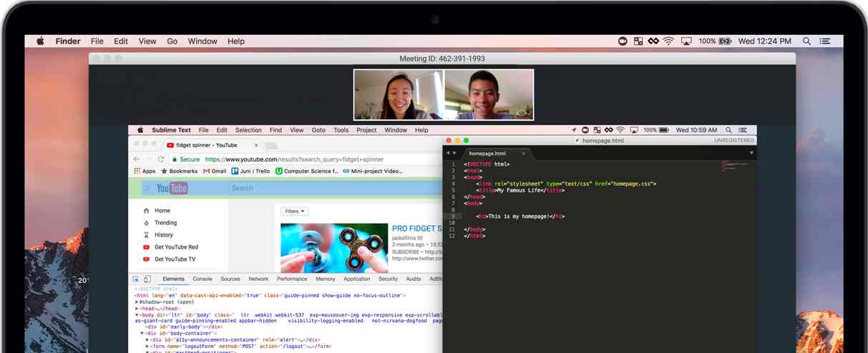Open the Filters dropdown on YouTube results
Viewport: 868px width, 353px height.
click(295, 212)
